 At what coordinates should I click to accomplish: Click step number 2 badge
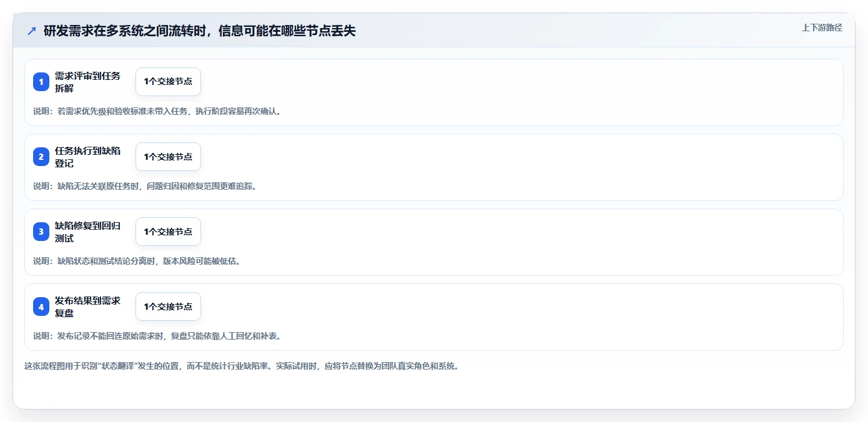tap(41, 157)
